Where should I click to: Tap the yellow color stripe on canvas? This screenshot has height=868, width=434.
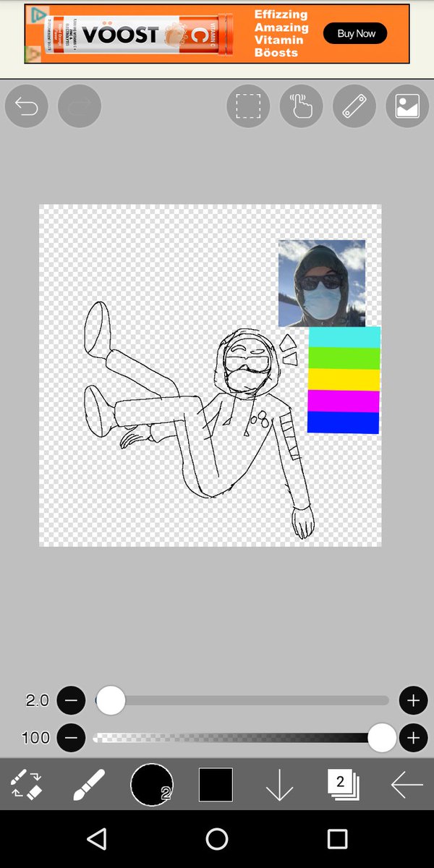(x=344, y=380)
